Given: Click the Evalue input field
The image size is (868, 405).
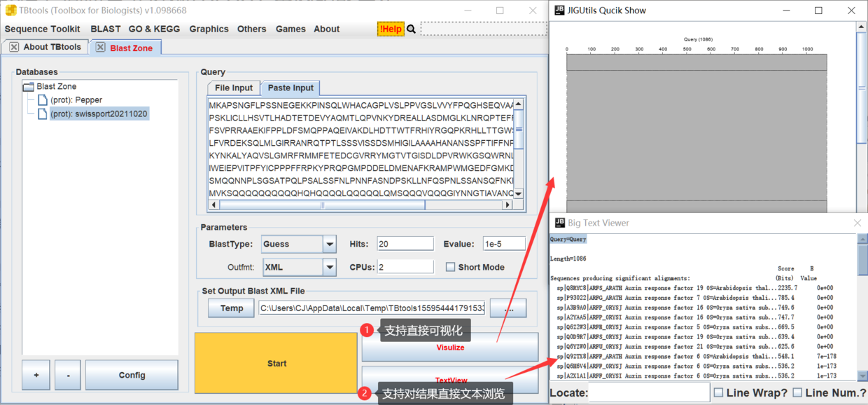Looking at the screenshot, I should tap(504, 244).
